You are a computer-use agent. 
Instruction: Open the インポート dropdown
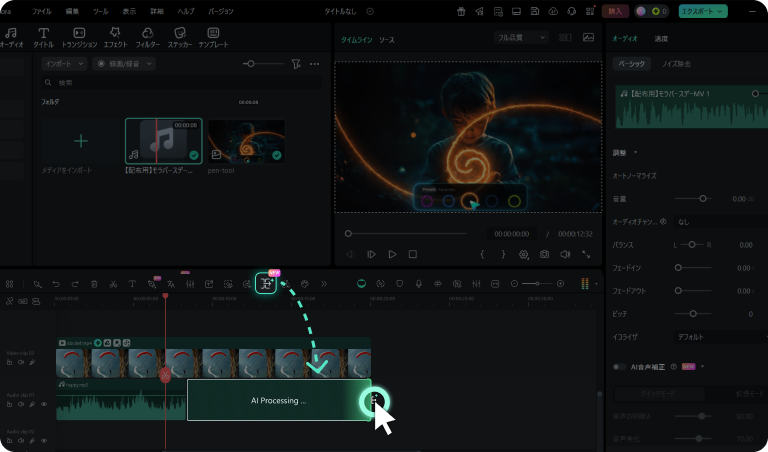[x=65, y=63]
